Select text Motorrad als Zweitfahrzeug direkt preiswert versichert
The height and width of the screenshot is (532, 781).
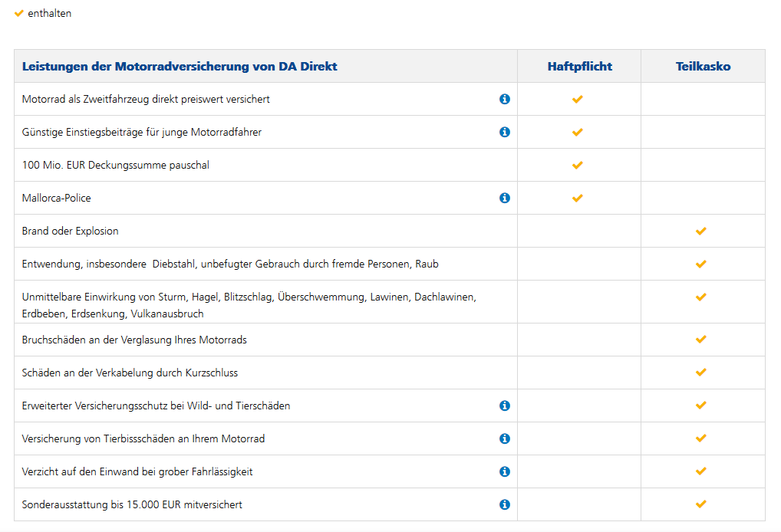tap(146, 99)
